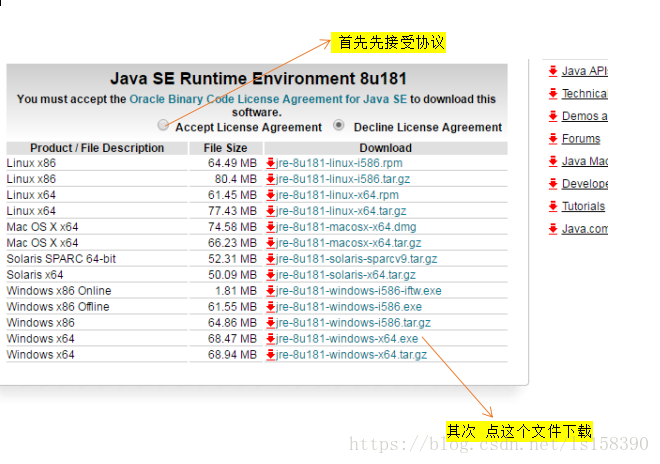Click red download arrow beside linux-x64.rpm
The height and width of the screenshot is (464, 660).
(x=271, y=195)
